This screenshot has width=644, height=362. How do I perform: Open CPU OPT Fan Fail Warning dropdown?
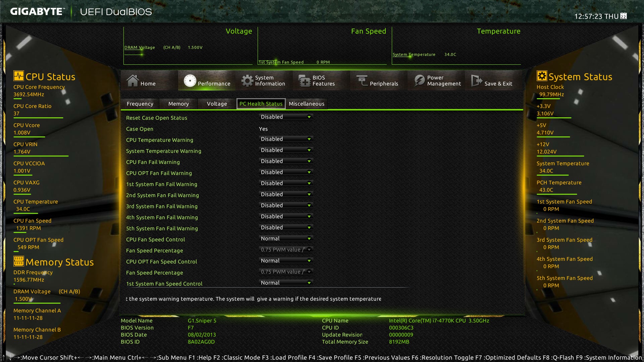(286, 172)
